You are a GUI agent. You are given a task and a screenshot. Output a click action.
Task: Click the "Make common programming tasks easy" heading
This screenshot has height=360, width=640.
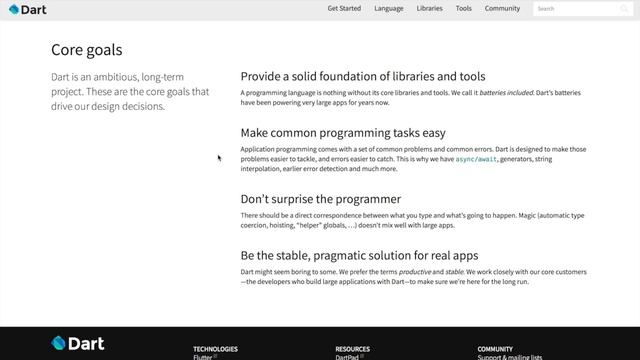[x=343, y=133]
